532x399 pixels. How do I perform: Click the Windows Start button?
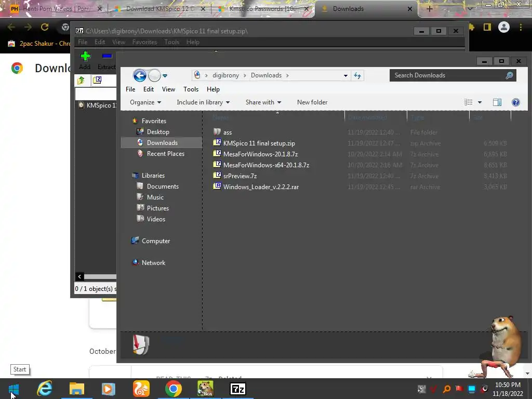[14, 389]
